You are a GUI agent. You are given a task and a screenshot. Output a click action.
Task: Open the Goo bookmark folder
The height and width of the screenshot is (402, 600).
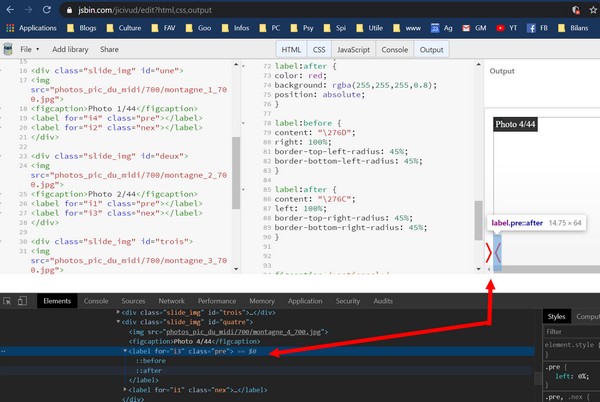click(198, 28)
